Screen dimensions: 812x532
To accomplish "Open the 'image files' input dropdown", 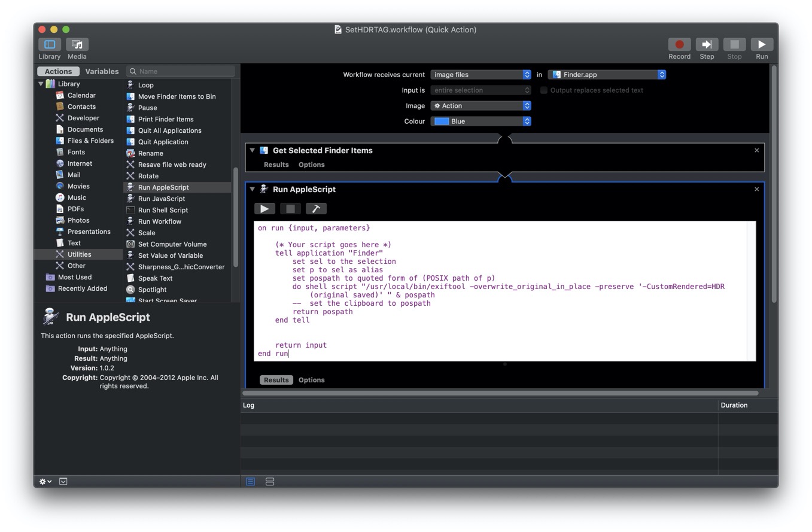I will point(480,75).
